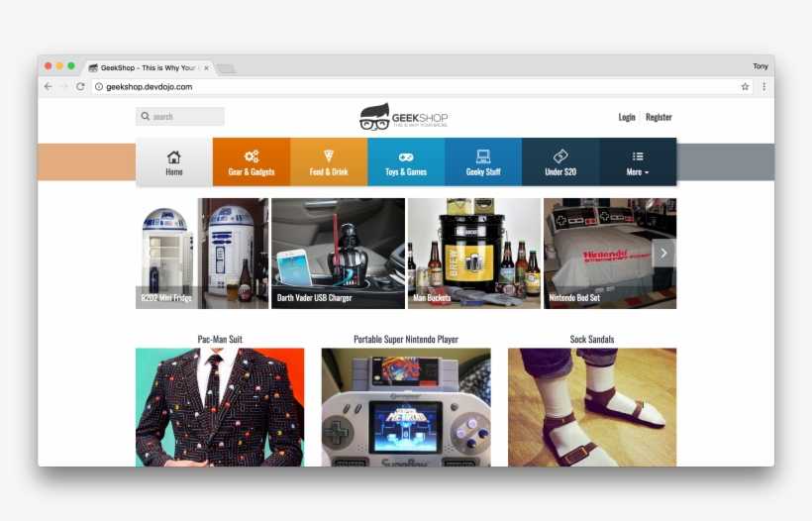812x521 pixels.
Task: Click the site info icon in address bar
Action: [x=99, y=86]
